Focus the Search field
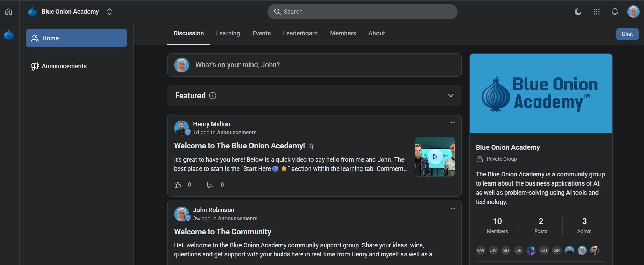644x265 pixels. (x=362, y=12)
